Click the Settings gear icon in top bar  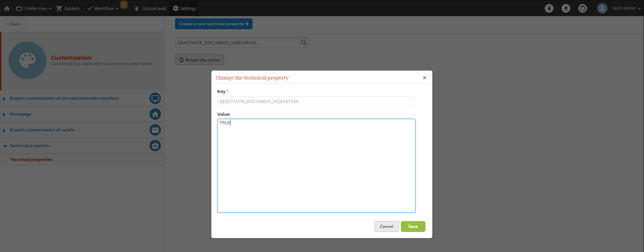coord(176,8)
